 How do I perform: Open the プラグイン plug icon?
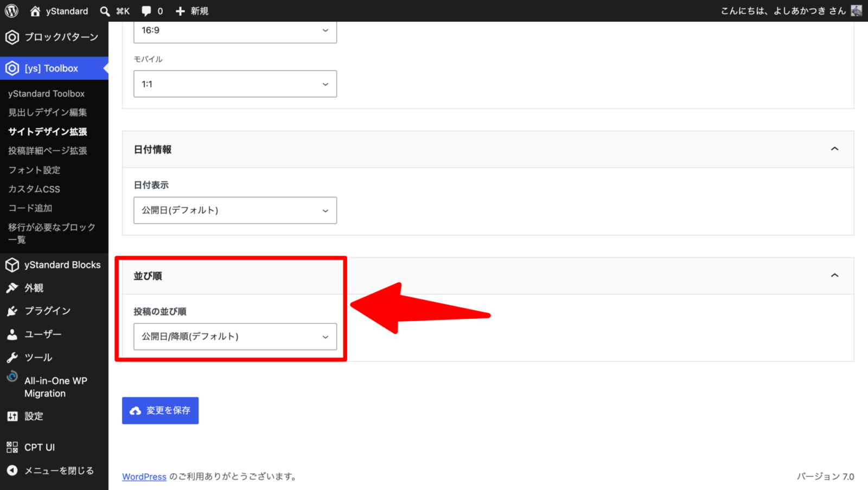point(12,311)
